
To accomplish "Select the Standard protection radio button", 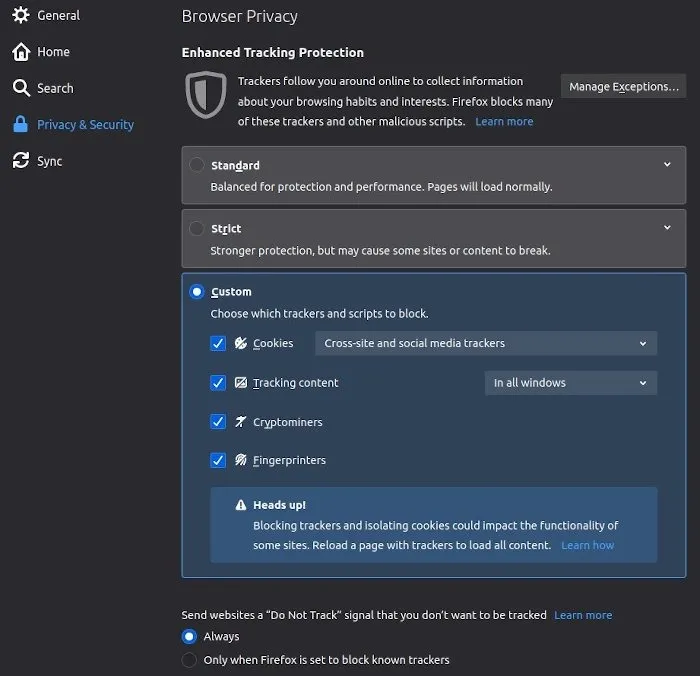I will click(x=196, y=165).
